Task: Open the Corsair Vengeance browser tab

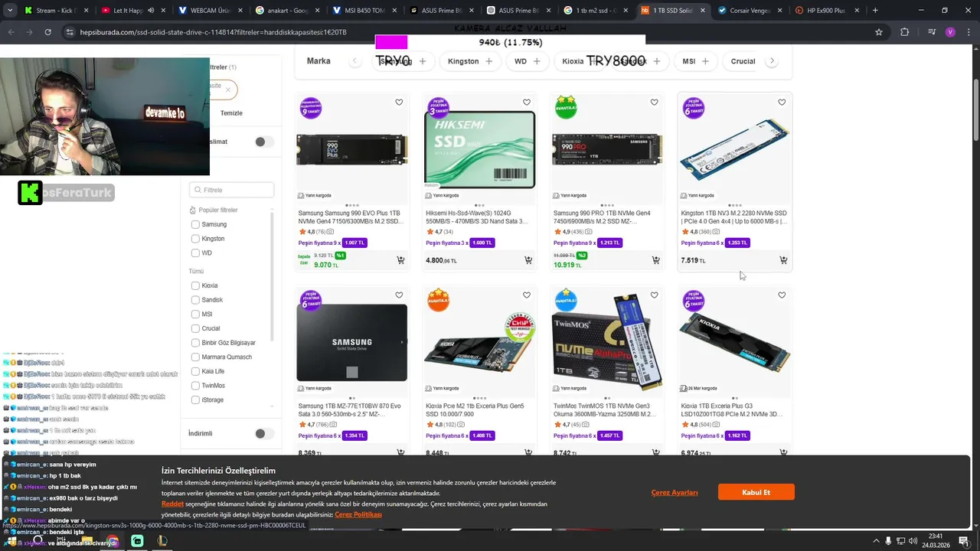Action: [x=749, y=11]
